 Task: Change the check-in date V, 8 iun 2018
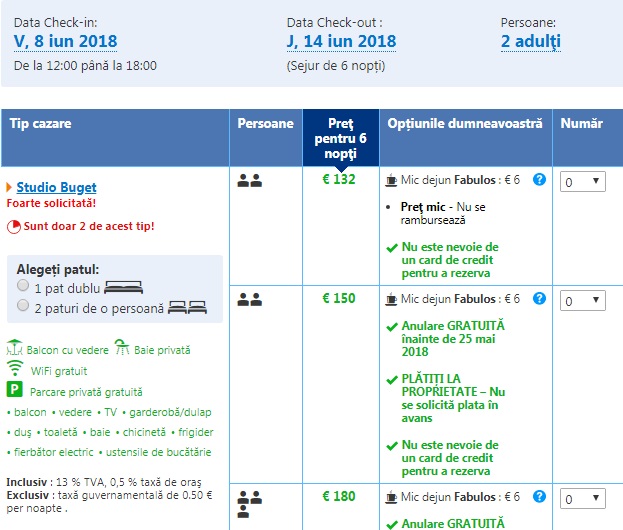click(65, 42)
